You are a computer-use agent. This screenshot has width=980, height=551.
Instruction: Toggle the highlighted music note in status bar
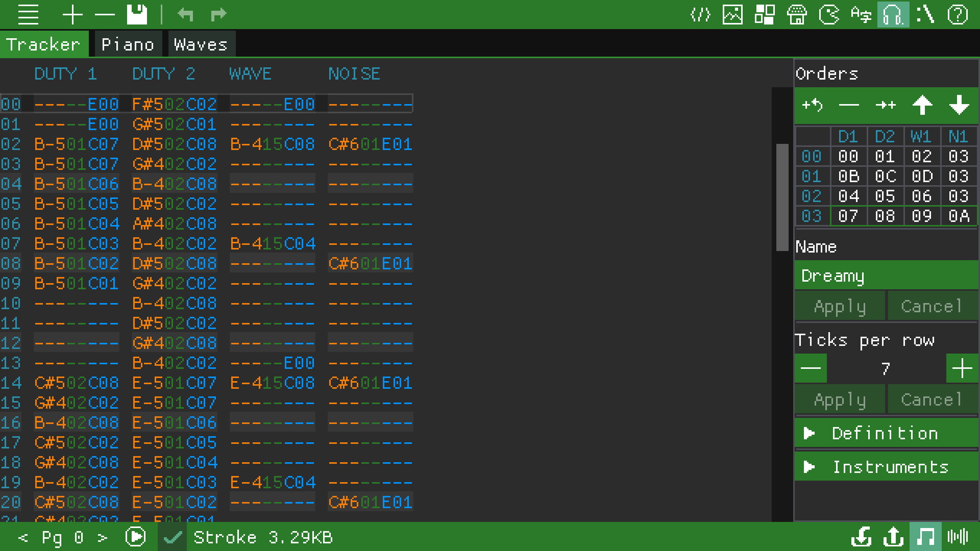click(x=926, y=537)
